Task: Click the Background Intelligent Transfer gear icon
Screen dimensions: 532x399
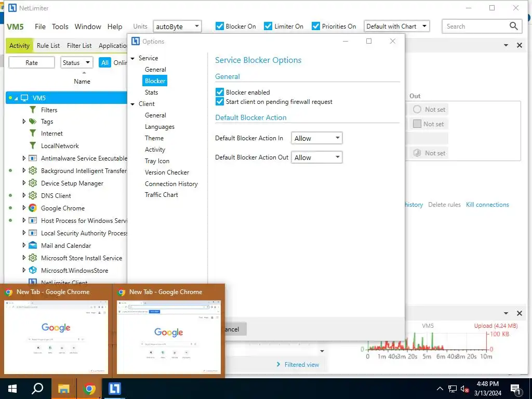Action: tap(33, 170)
